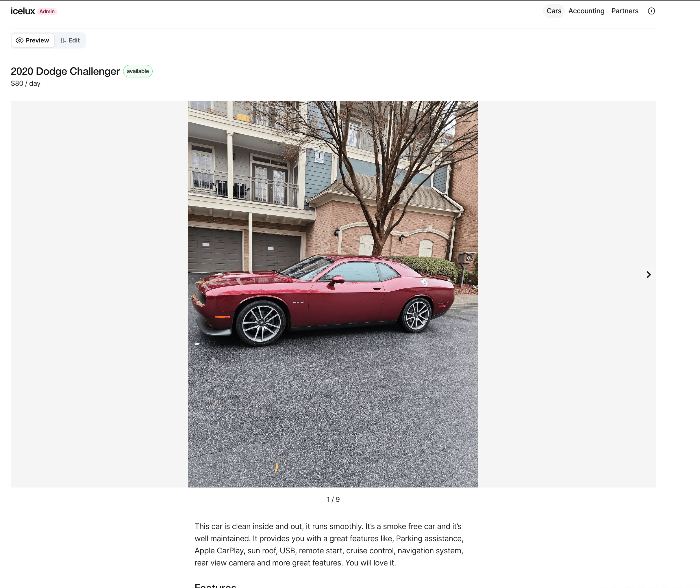
Task: Click the HEMI badge on car fender
Action: tap(299, 302)
